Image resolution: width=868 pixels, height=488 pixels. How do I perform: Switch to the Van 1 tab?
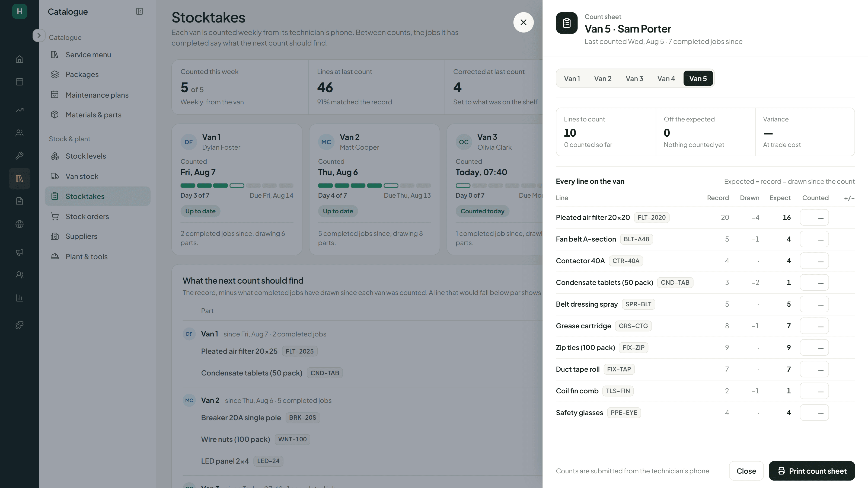572,78
